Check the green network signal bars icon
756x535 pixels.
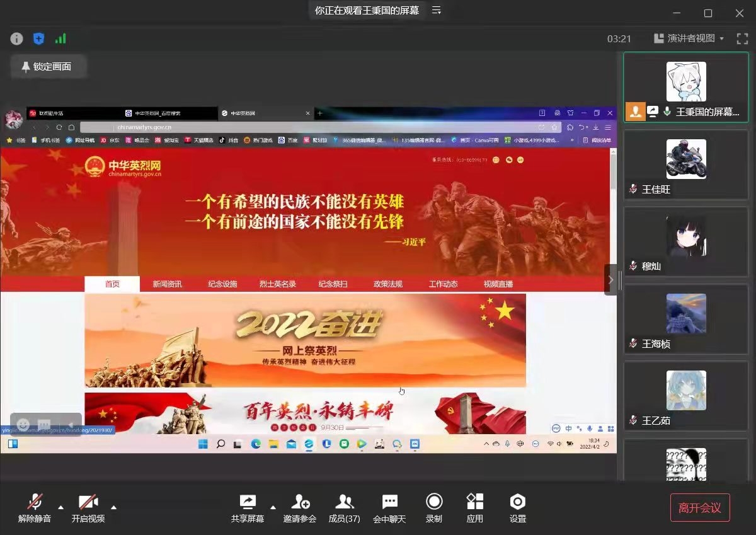pyautogui.click(x=60, y=38)
